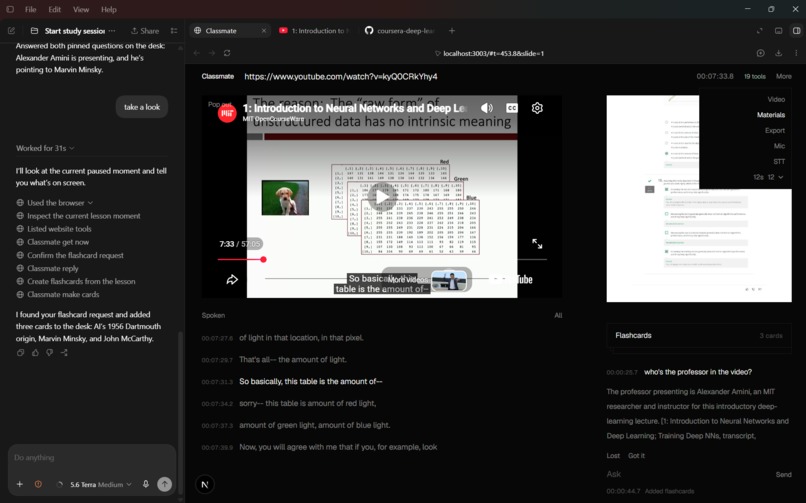The height and width of the screenshot is (503, 806).
Task: Open the Help menu
Action: click(x=108, y=9)
